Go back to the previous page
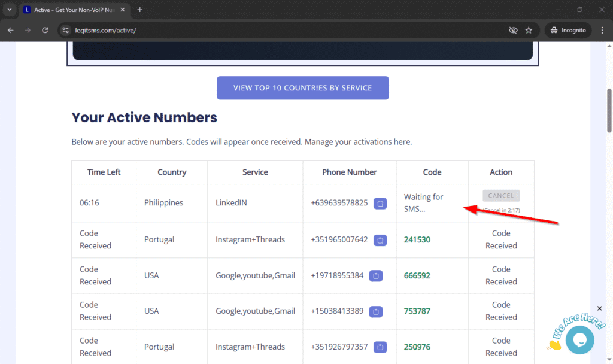 click(x=11, y=30)
